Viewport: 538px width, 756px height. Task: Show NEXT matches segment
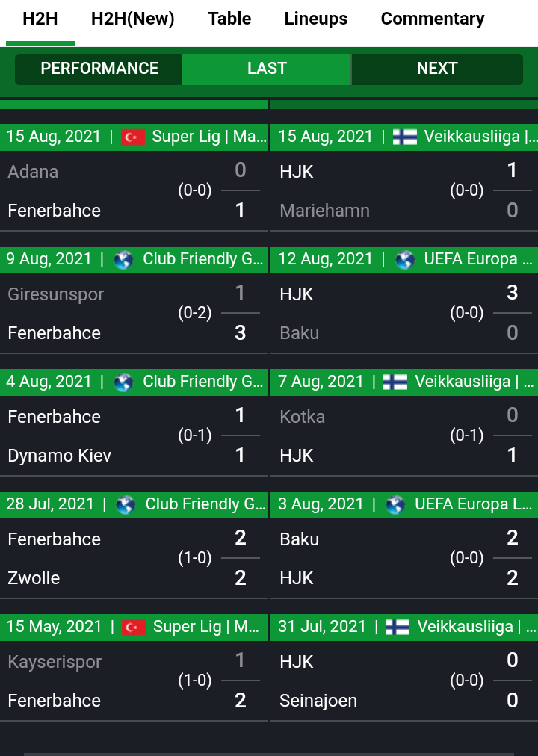tap(437, 69)
